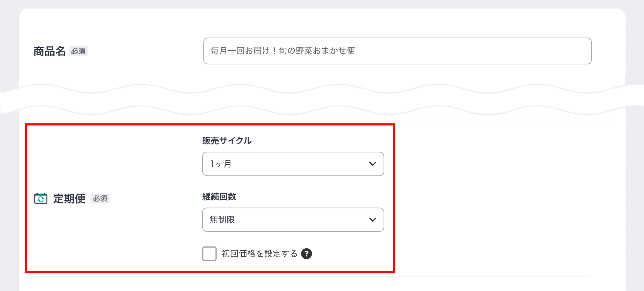This screenshot has width=644, height=291.
Task: Click the 販売サイクル field label
Action: click(x=226, y=141)
